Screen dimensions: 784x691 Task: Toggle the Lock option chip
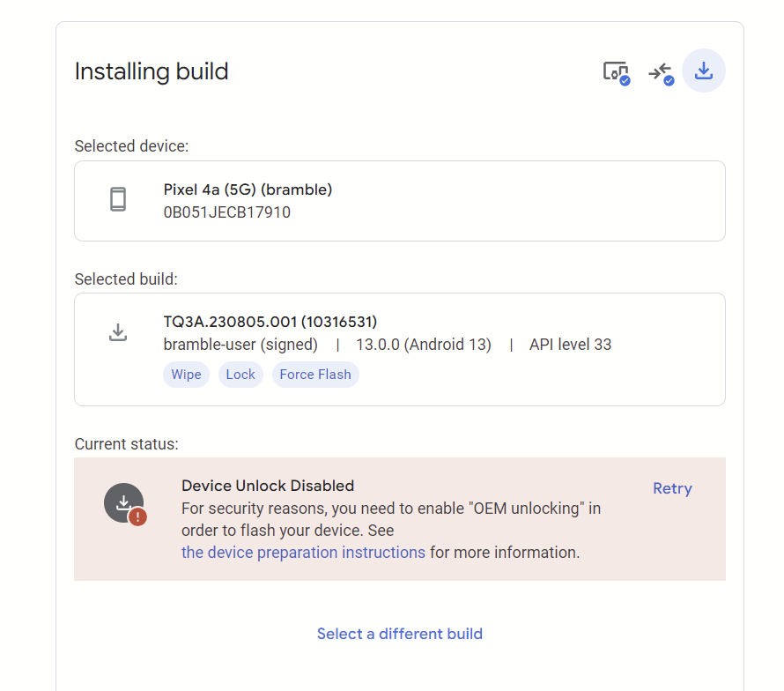click(x=240, y=375)
